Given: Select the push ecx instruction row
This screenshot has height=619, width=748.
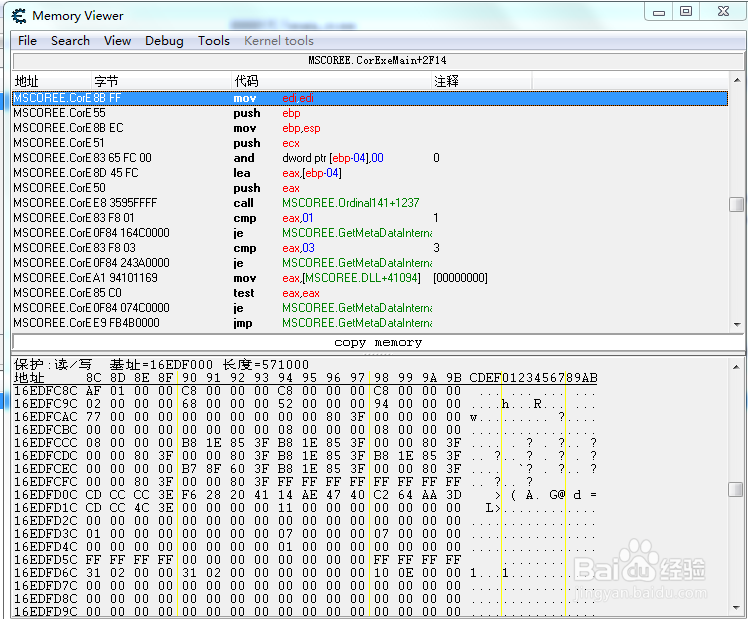Looking at the screenshot, I should click(370, 143).
